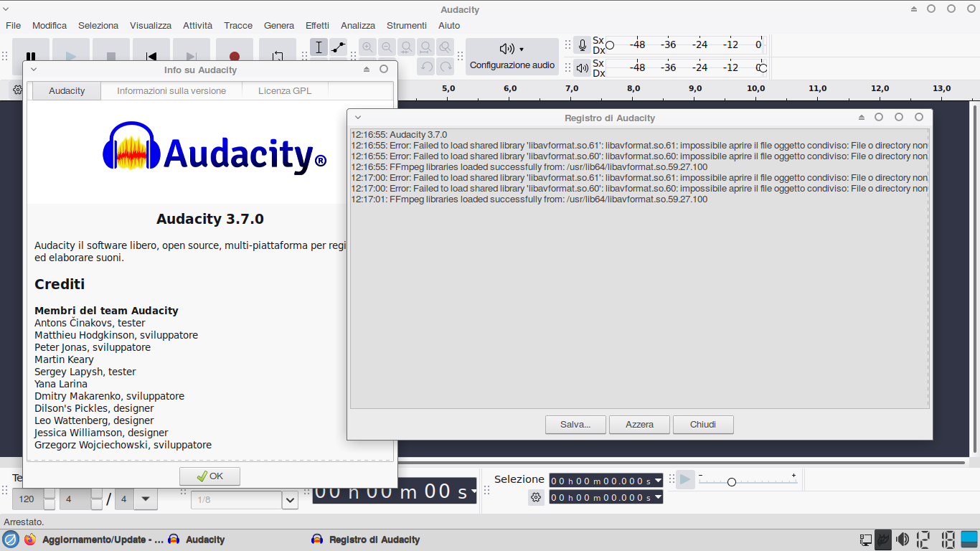Adjust the recording level slider knob

click(610, 45)
